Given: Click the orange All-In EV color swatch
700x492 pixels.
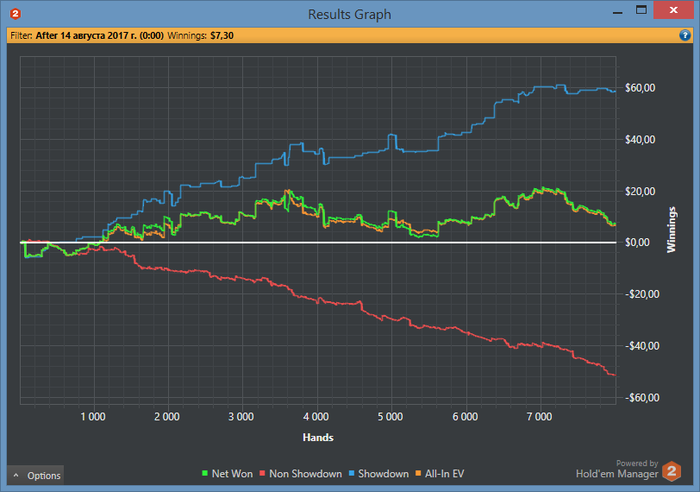Looking at the screenshot, I should pos(418,474).
